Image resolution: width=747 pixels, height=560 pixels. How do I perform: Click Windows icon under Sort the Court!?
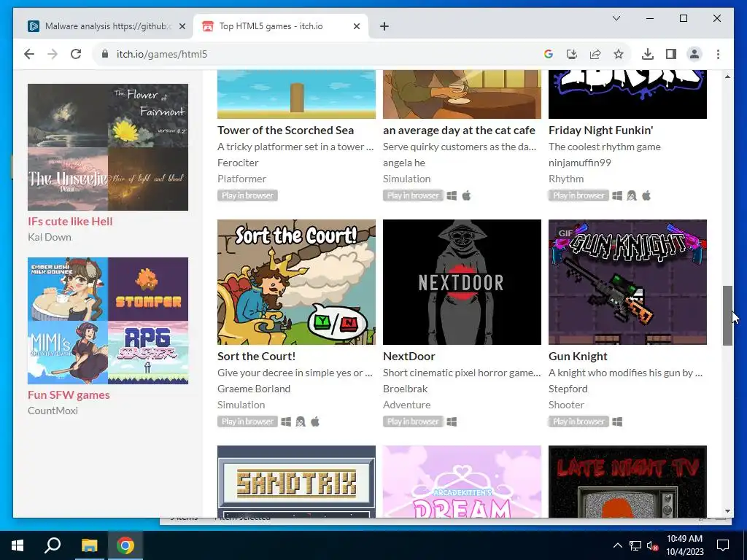286,422
